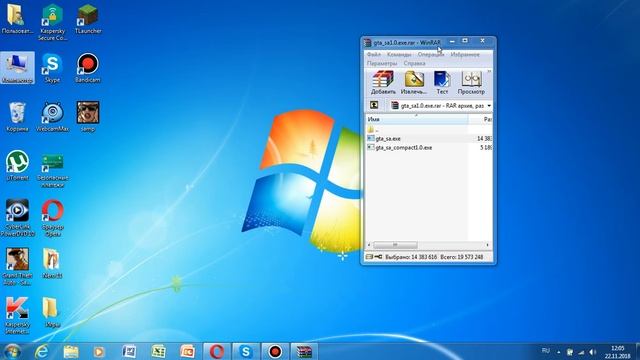Sort file list by Имя column header
Image resolution: width=640 pixels, height=360 pixels.
click(417, 119)
